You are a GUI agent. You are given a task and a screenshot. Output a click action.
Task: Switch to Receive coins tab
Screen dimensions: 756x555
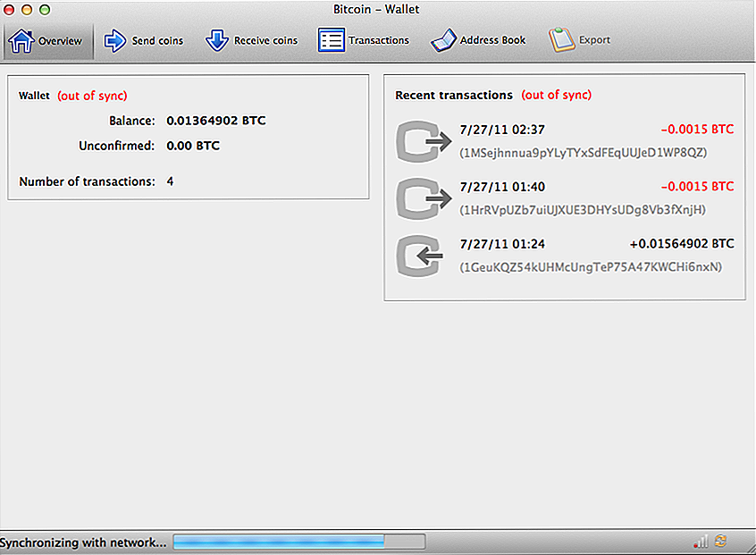pyautogui.click(x=252, y=40)
